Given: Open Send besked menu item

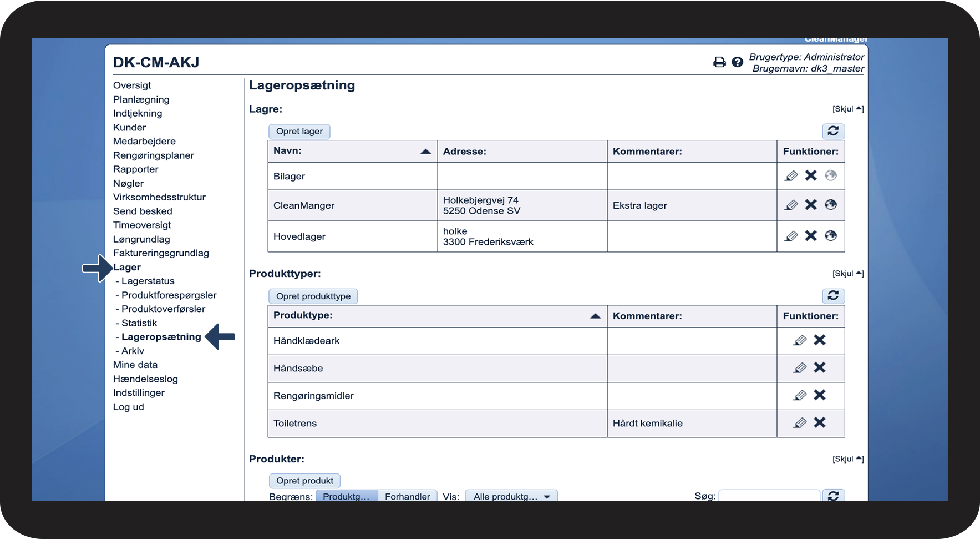Looking at the screenshot, I should tap(143, 211).
